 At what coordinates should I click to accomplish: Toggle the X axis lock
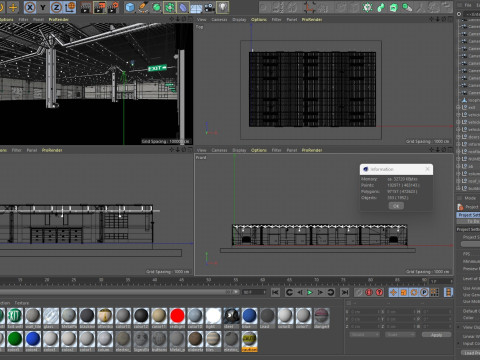pos(30,7)
